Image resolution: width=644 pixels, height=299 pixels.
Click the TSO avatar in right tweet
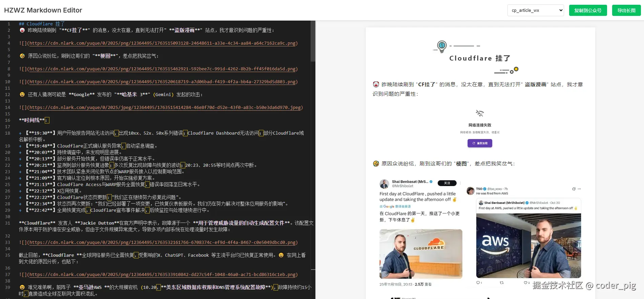point(470,191)
